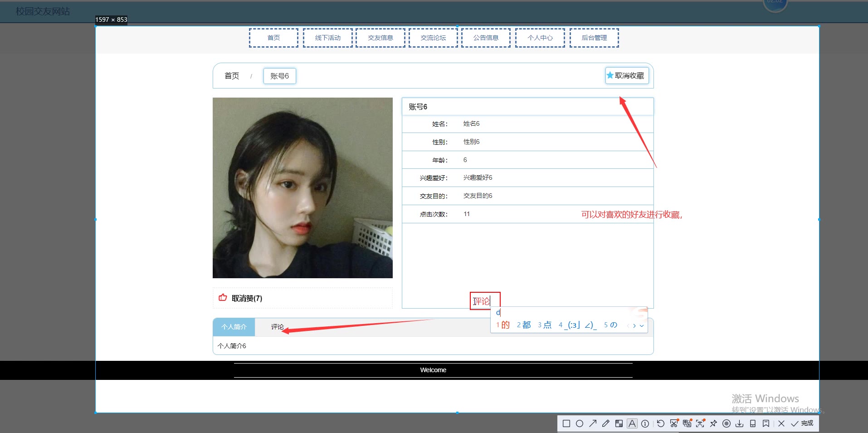Select the numbered step marker tool
This screenshot has width=868, height=433.
pos(645,423)
